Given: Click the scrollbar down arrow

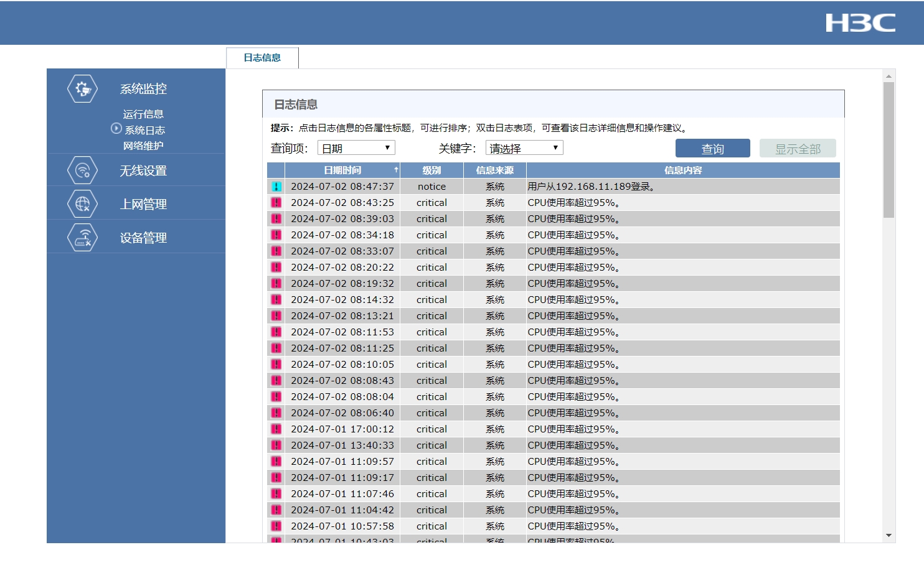Looking at the screenshot, I should (889, 535).
